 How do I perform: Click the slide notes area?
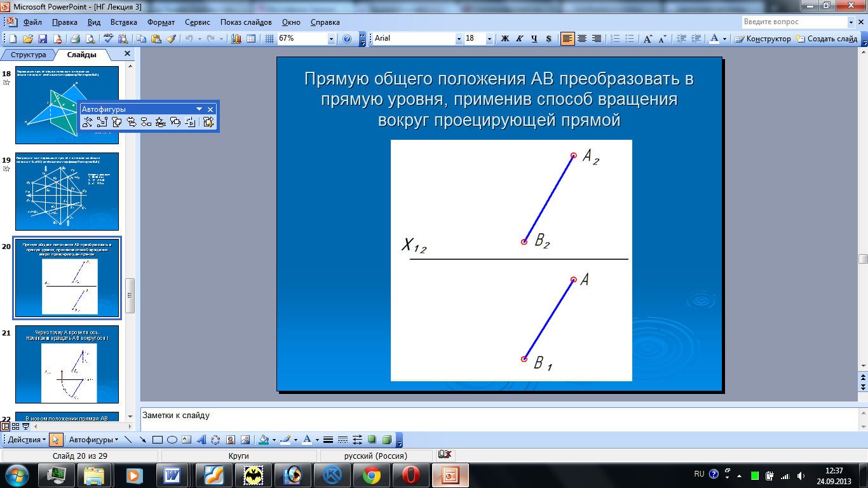tap(499, 419)
